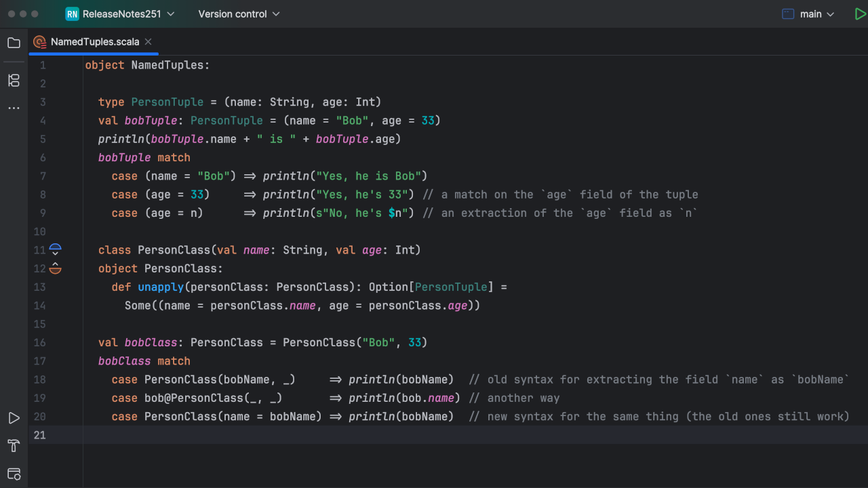868x488 pixels.
Task: Open the Build tool window hammer icon
Action: point(14,445)
